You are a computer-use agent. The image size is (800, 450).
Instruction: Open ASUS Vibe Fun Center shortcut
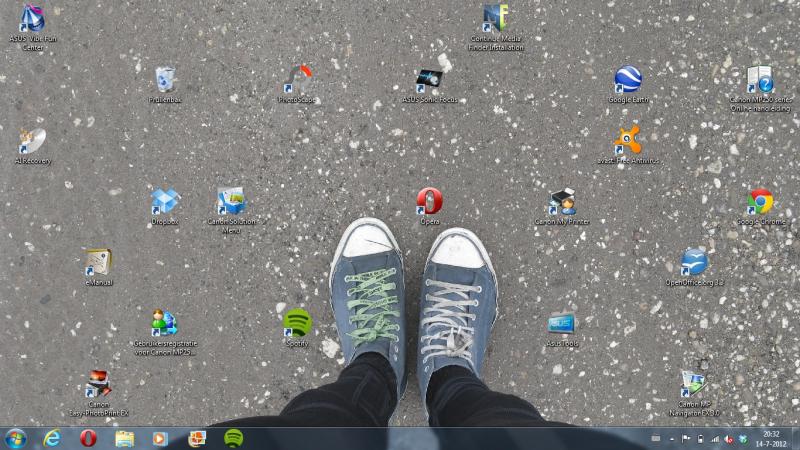point(33,27)
